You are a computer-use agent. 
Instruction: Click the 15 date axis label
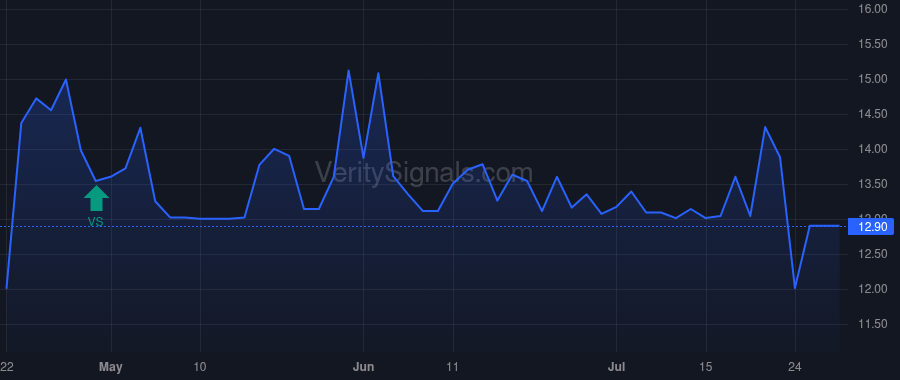(705, 367)
